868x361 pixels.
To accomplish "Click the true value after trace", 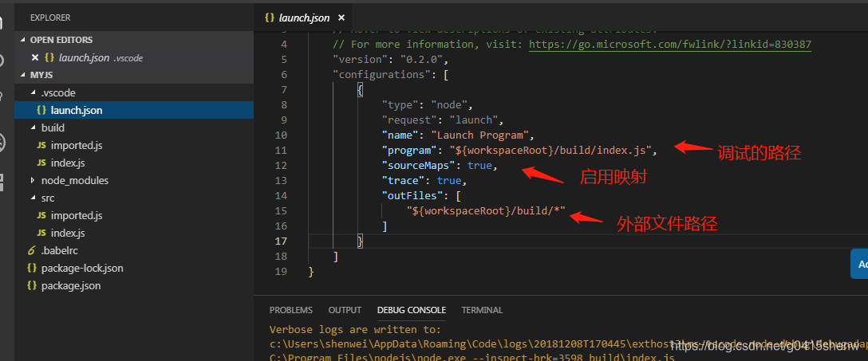I will click(x=449, y=180).
